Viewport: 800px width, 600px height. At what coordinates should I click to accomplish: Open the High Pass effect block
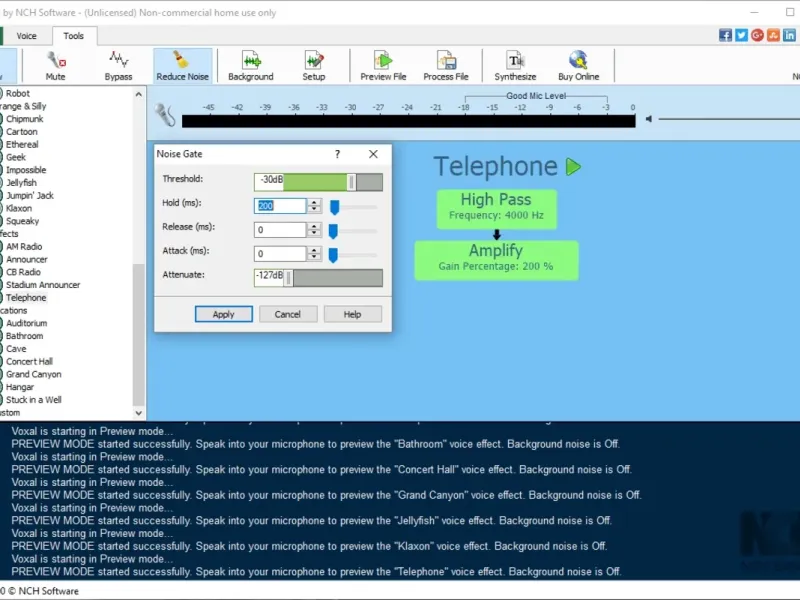[496, 209]
